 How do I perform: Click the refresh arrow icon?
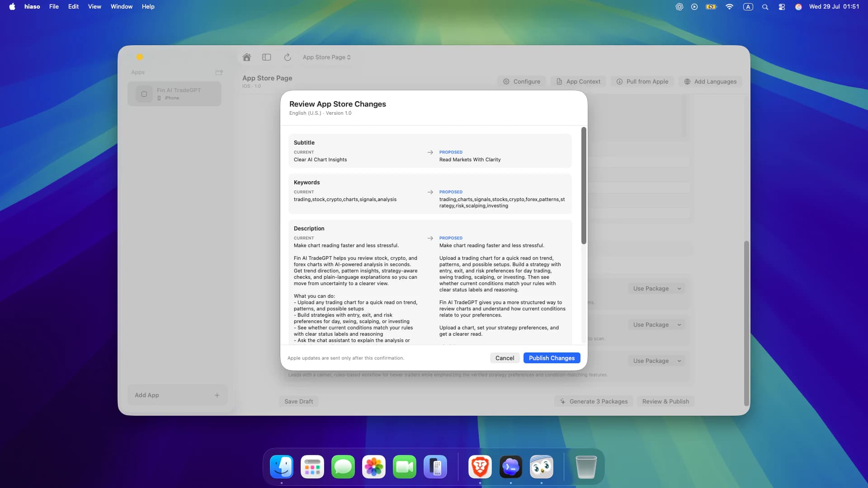(x=288, y=57)
